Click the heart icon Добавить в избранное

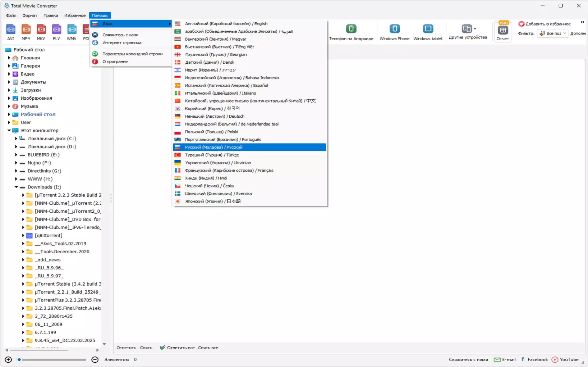pos(521,24)
